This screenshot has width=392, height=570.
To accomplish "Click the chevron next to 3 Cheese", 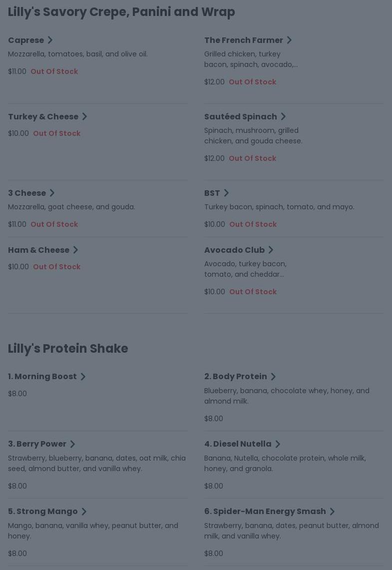I will (52, 193).
